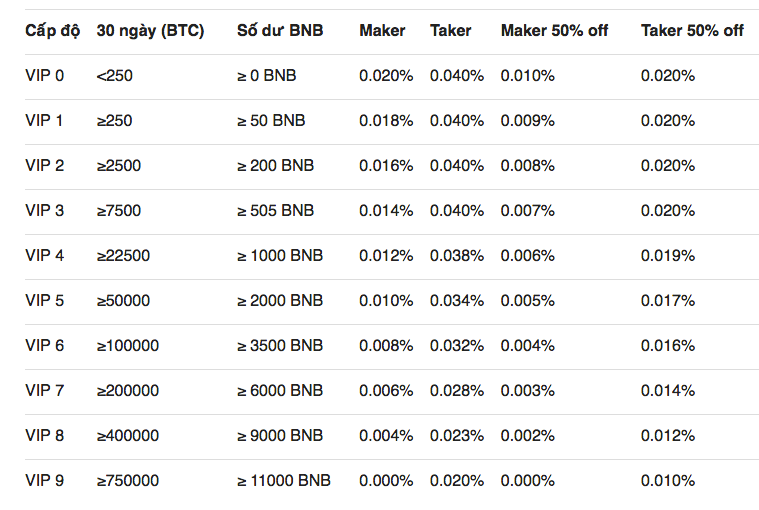The image size is (759, 510).
Task: Click the "Cấp độ" column header
Action: 53,30
